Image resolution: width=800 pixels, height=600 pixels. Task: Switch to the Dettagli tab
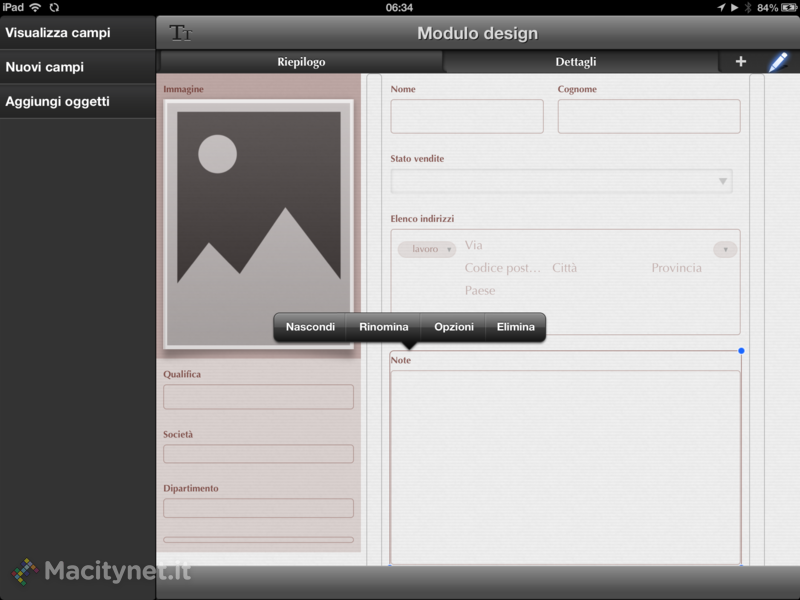[x=576, y=62]
